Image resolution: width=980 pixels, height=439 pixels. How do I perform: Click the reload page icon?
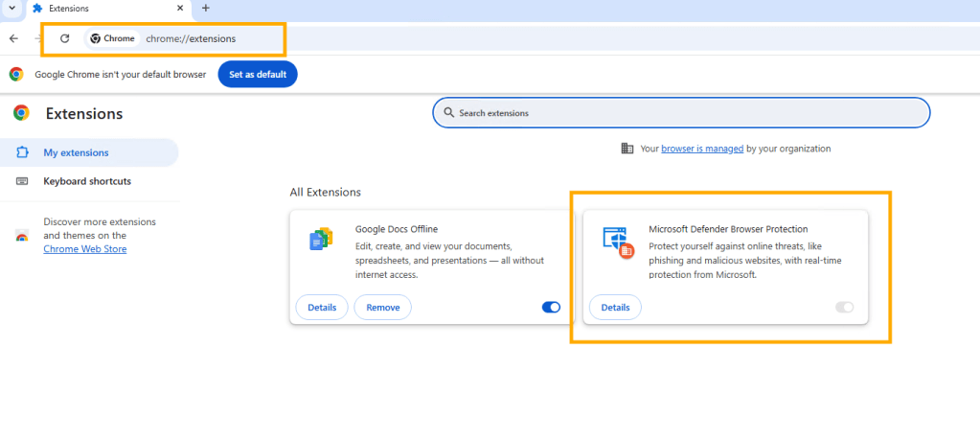[64, 38]
